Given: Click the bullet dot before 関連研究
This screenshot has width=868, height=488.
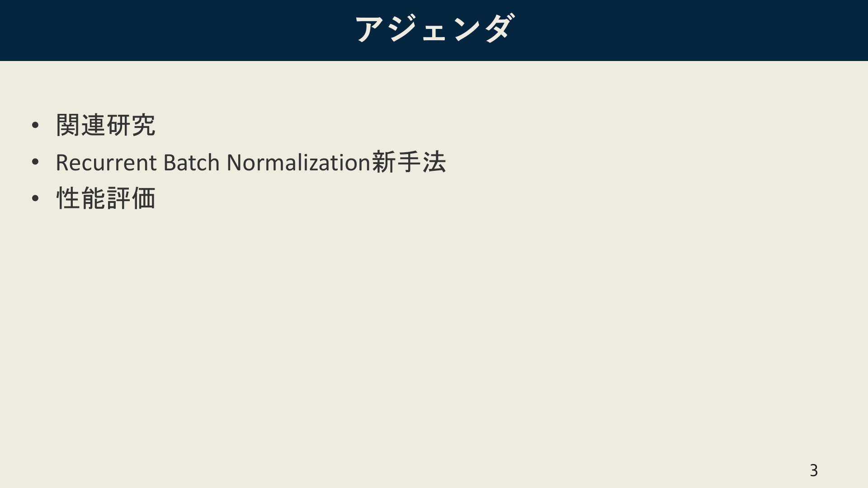Looking at the screenshot, I should (x=35, y=125).
